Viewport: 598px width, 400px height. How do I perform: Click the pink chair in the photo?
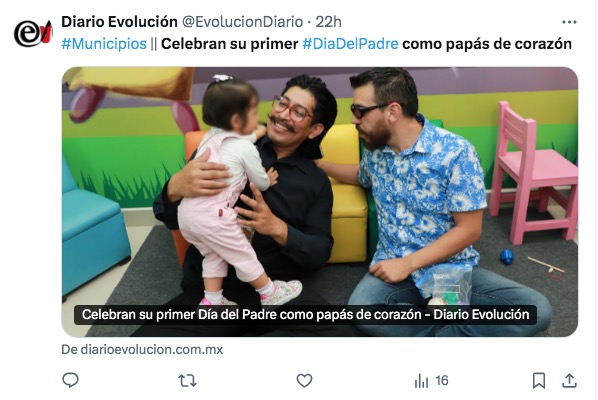pos(533,173)
